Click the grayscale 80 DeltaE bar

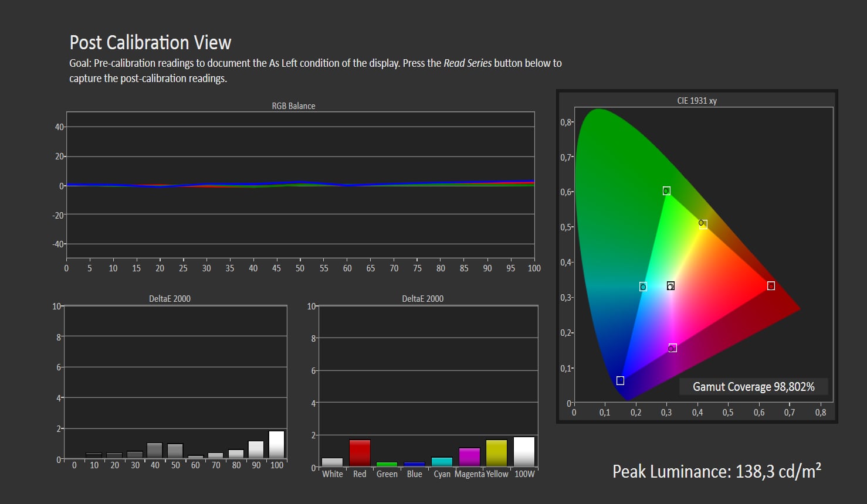[x=236, y=454]
